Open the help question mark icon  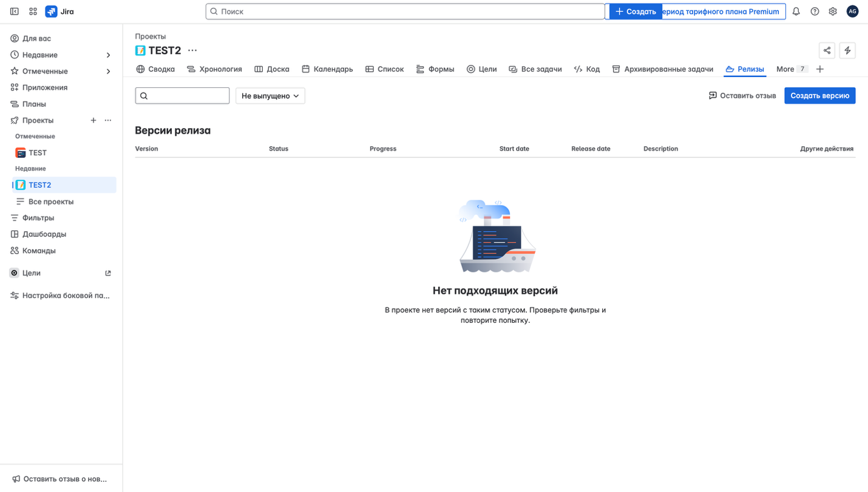815,11
